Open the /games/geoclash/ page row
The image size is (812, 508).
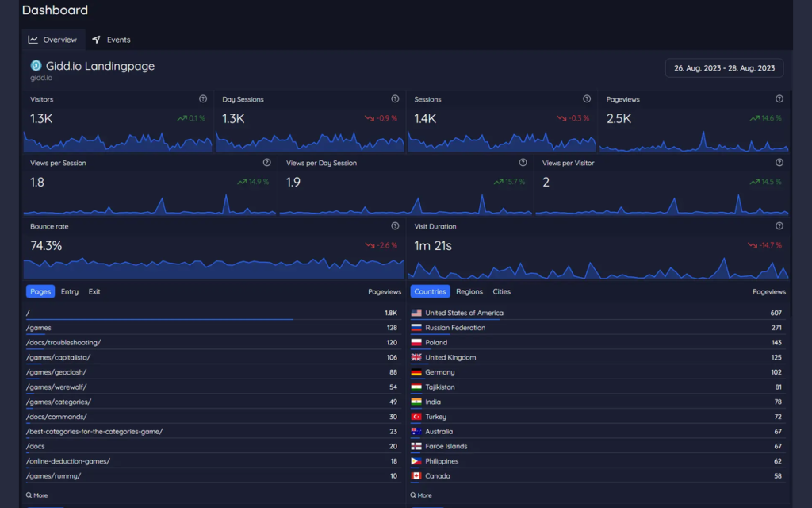[212, 372]
